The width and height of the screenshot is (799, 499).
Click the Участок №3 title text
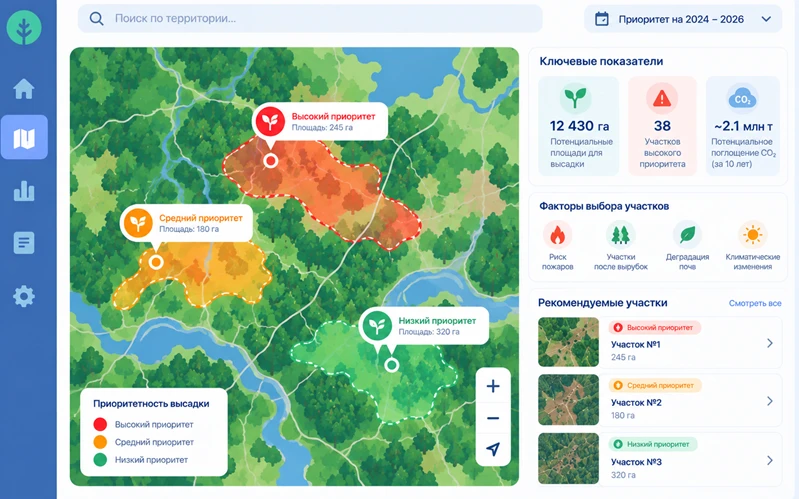point(636,462)
